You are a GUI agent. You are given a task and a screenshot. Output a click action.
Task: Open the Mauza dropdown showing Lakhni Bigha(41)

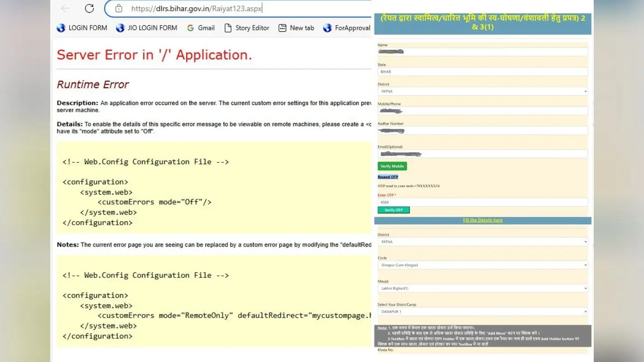(x=483, y=288)
